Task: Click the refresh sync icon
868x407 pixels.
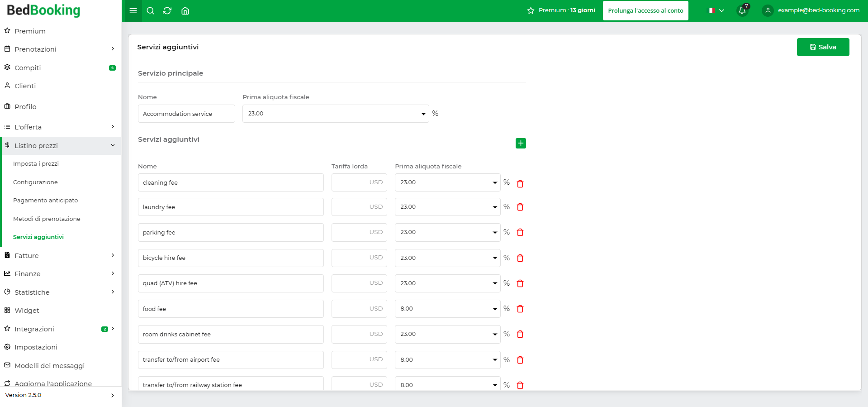Action: [x=167, y=11]
